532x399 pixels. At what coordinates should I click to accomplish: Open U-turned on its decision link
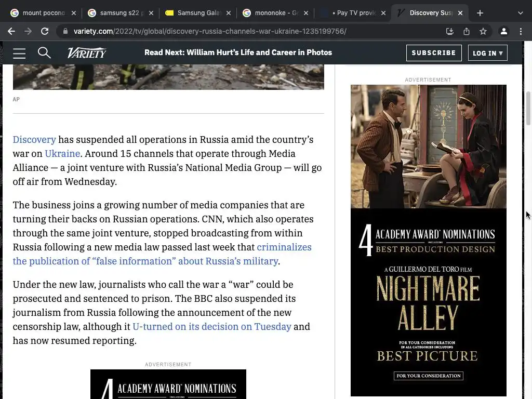point(212,326)
